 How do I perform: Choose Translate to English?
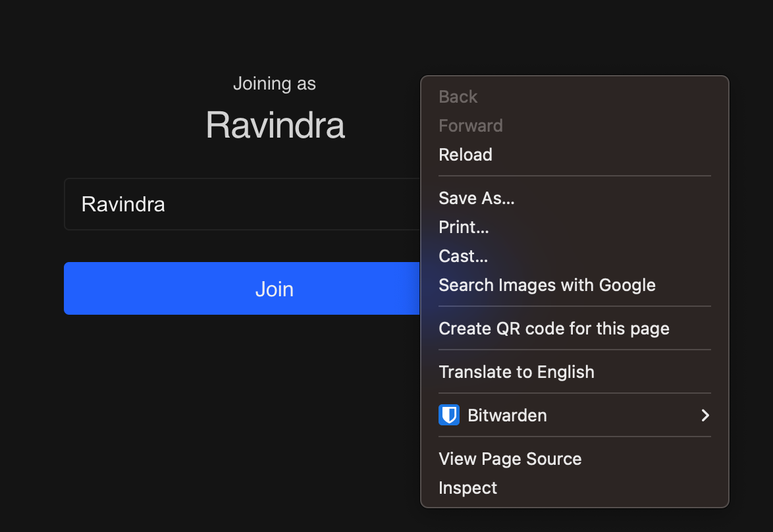point(516,372)
